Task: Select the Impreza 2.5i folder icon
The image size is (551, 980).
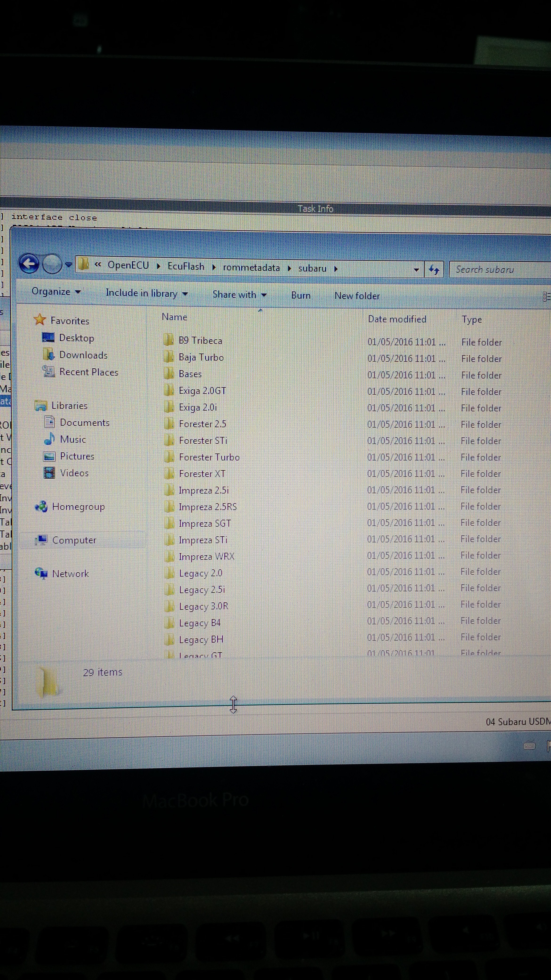Action: pyautogui.click(x=169, y=490)
